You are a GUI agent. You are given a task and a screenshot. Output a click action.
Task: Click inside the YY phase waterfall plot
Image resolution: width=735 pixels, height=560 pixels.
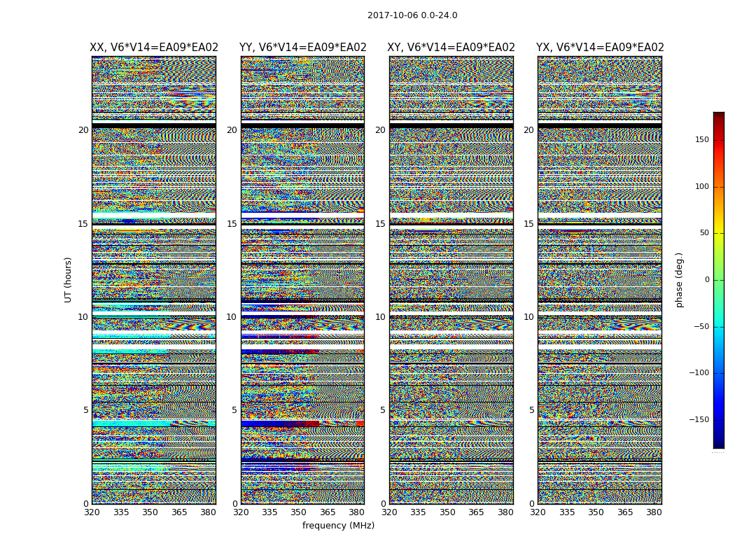[x=302, y=280]
